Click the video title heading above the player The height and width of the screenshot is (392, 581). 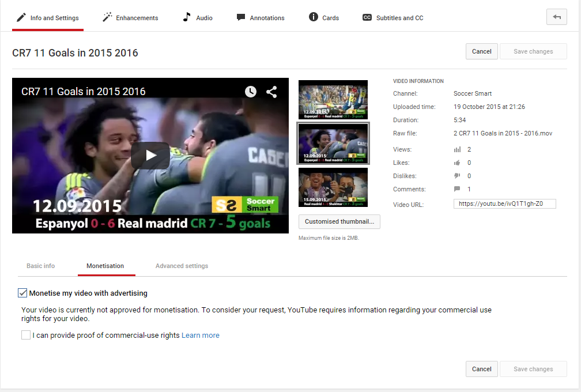75,53
